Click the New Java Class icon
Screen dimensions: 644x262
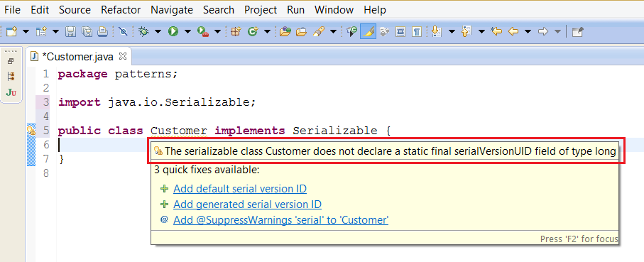pyautogui.click(x=252, y=31)
